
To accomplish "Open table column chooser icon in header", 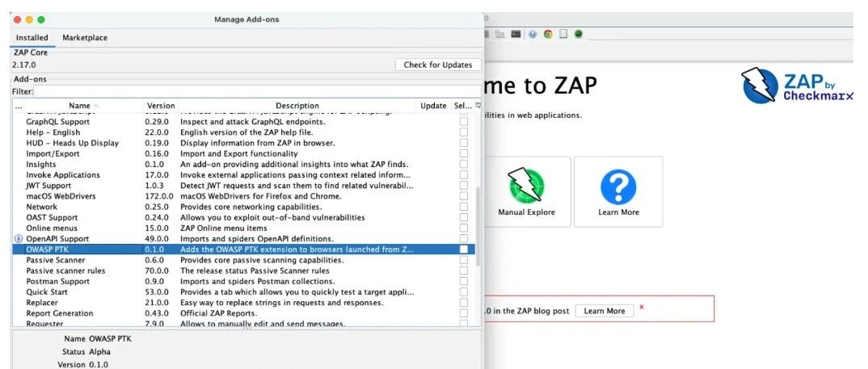I will 478,105.
